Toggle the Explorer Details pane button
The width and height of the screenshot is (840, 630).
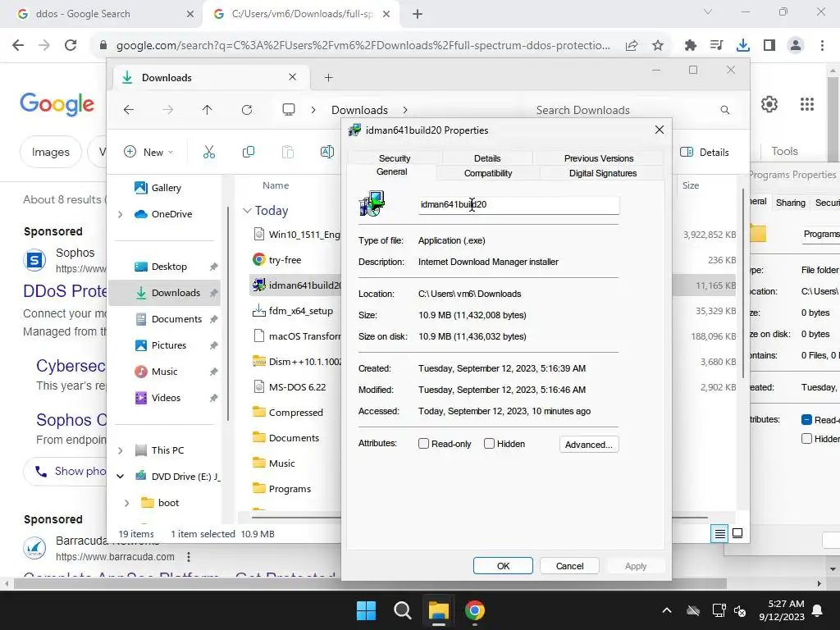(704, 152)
